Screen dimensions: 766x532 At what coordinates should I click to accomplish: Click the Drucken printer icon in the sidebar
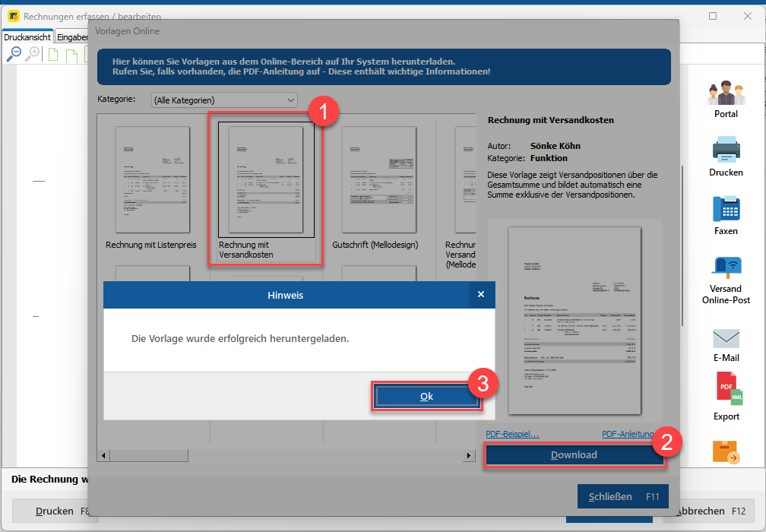(x=726, y=150)
